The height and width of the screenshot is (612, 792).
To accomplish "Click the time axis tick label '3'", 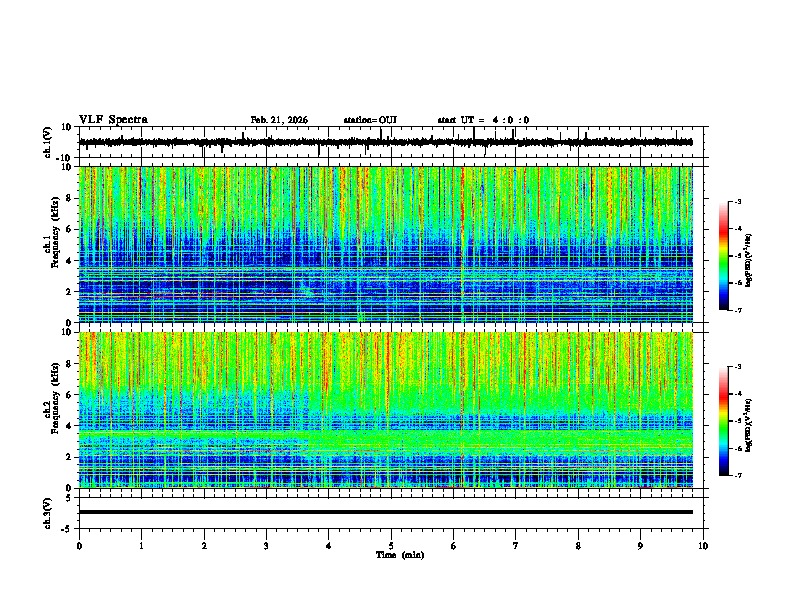I will pos(266,546).
